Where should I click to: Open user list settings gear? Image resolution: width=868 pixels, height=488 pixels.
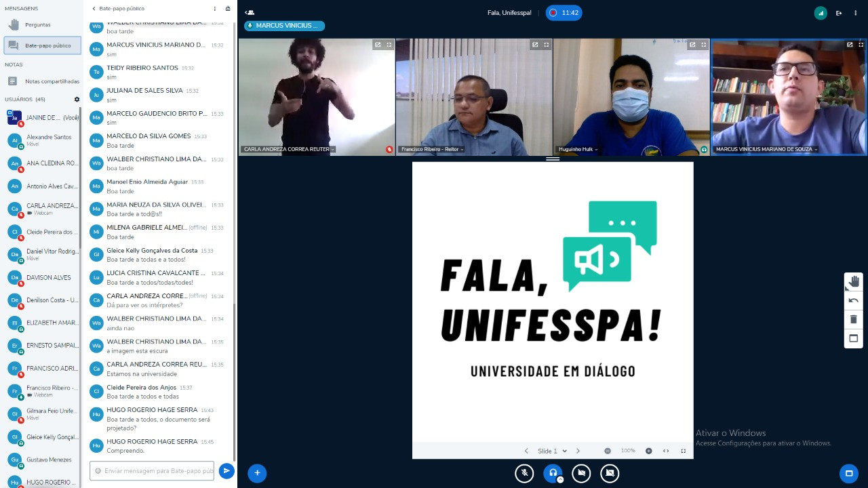77,99
